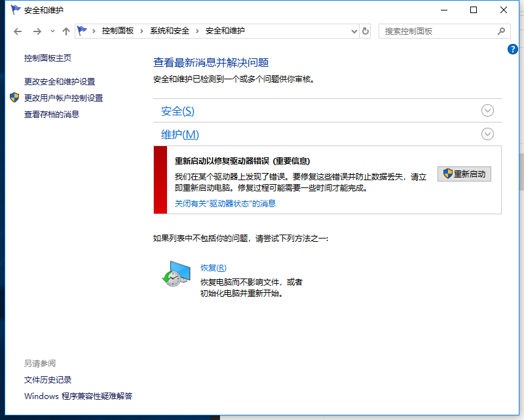Expand the 安全(S) section chevron
Image resolution: width=524 pixels, height=420 pixels.
tap(487, 111)
